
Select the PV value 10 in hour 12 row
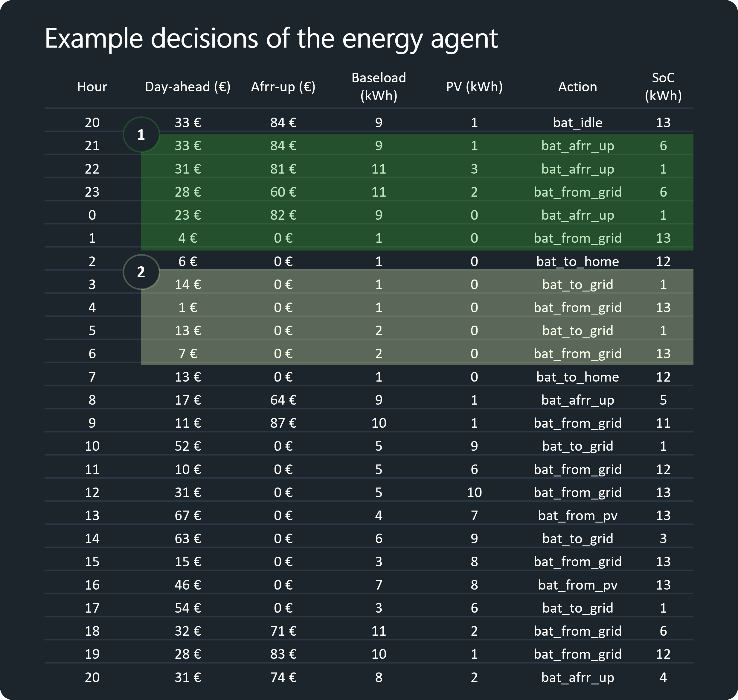[x=474, y=492]
